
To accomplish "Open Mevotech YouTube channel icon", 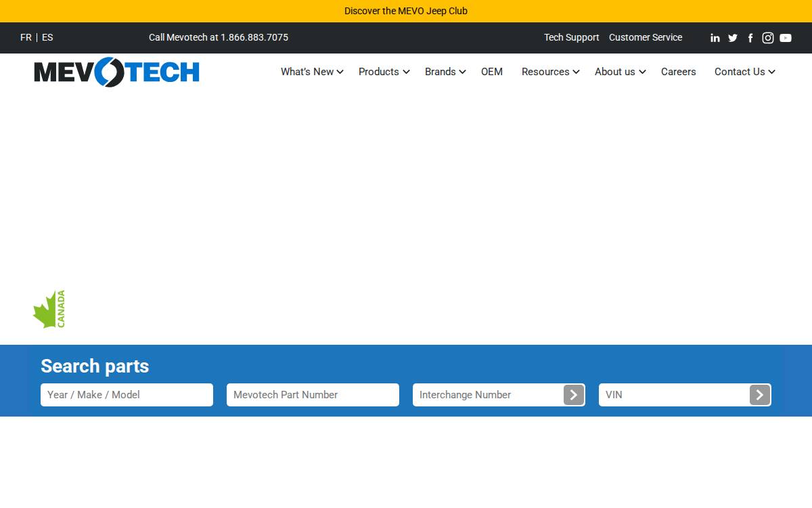I will coord(786,38).
